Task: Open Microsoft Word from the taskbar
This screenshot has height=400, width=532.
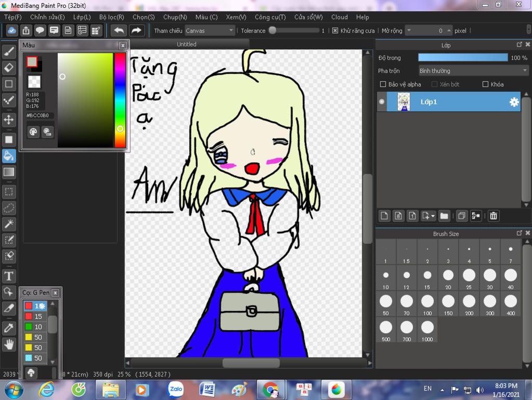Action: 207,390
